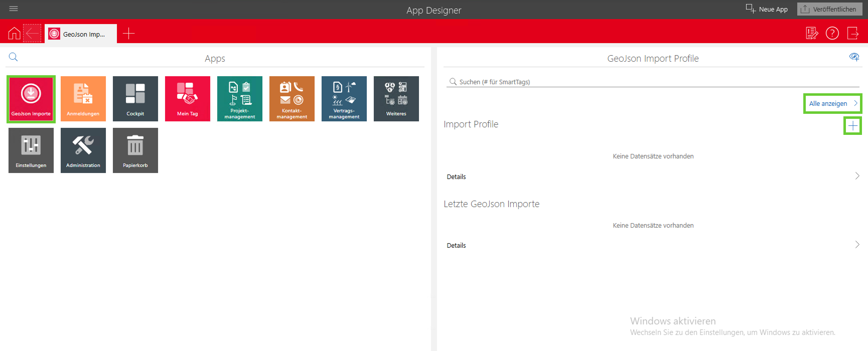Screen dimensions: 868x351
Task: Open Projektmanagement app group
Action: pyautogui.click(x=240, y=99)
